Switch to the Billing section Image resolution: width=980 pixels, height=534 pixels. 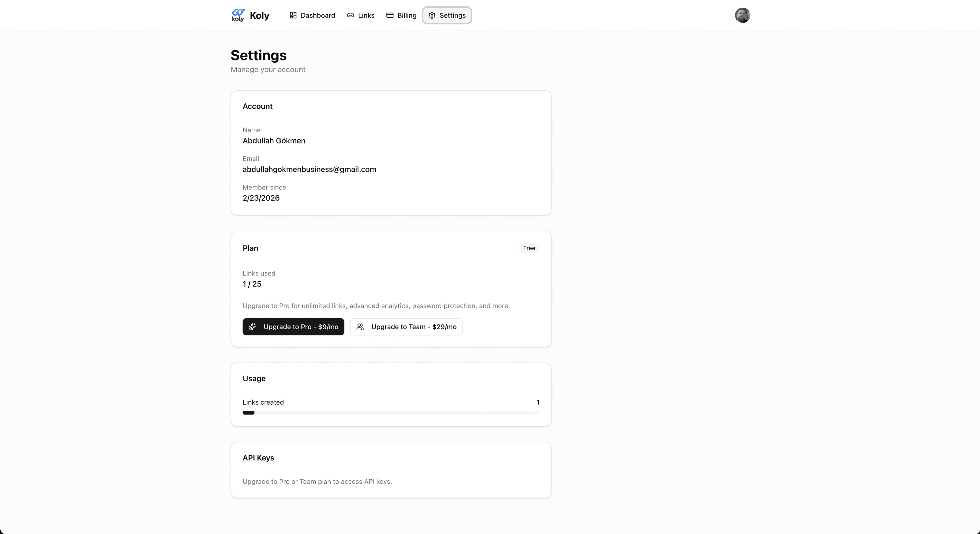tap(406, 15)
